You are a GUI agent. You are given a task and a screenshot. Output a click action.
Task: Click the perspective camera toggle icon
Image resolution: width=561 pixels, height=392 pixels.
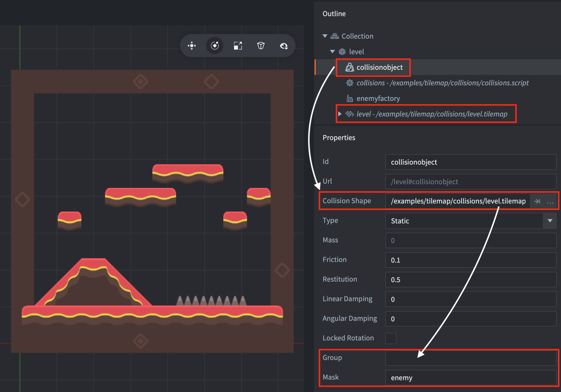click(x=261, y=46)
